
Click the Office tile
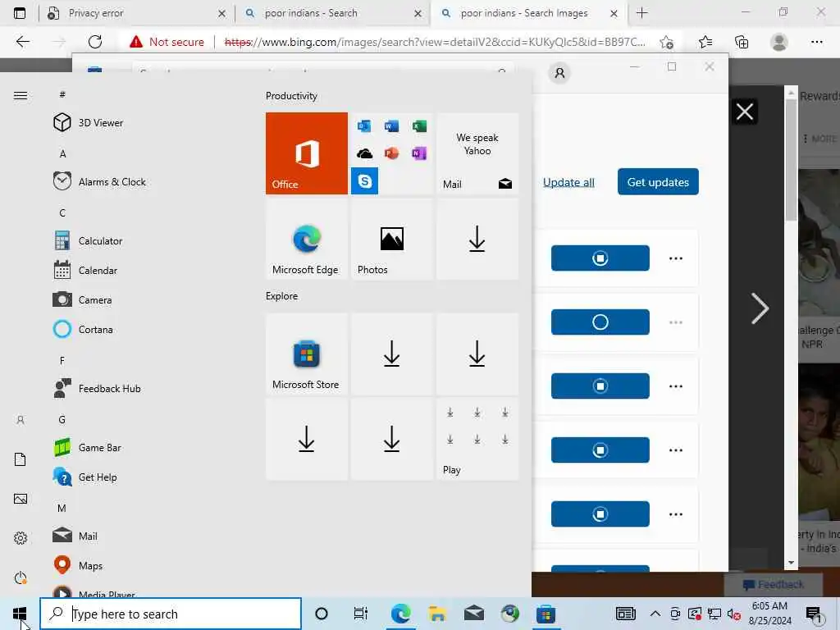pos(307,153)
